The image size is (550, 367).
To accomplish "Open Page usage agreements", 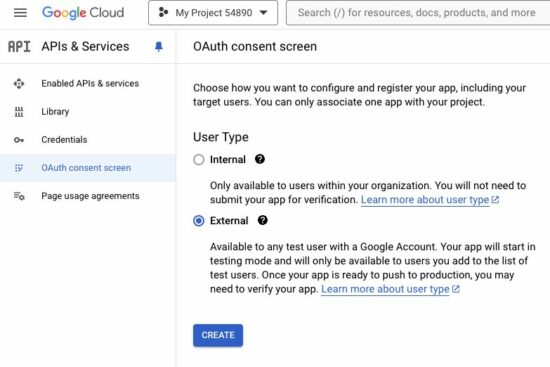I will tap(88, 196).
